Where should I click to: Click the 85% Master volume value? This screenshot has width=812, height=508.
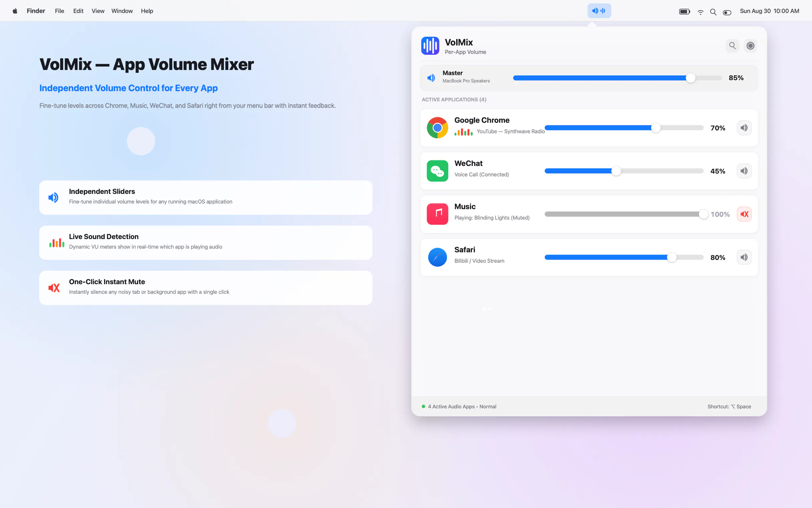pos(736,78)
